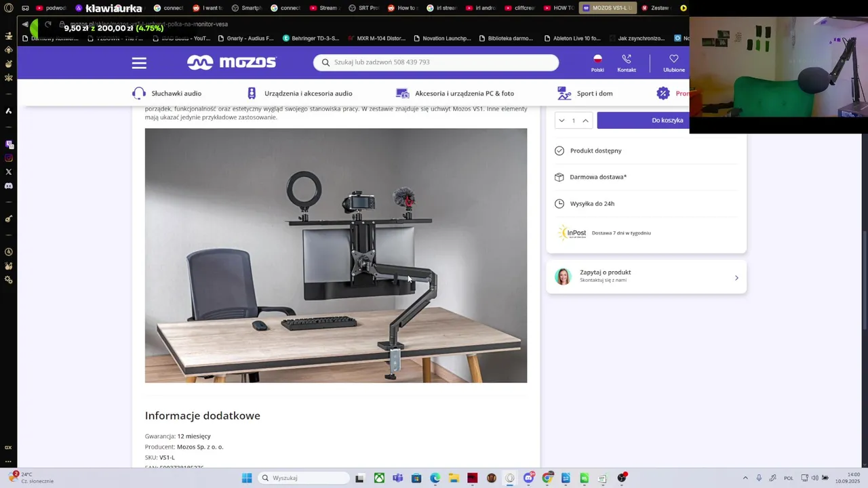This screenshot has height=488, width=868.
Task: Click the Zapytaj o produkt avatar
Action: pyautogui.click(x=563, y=277)
